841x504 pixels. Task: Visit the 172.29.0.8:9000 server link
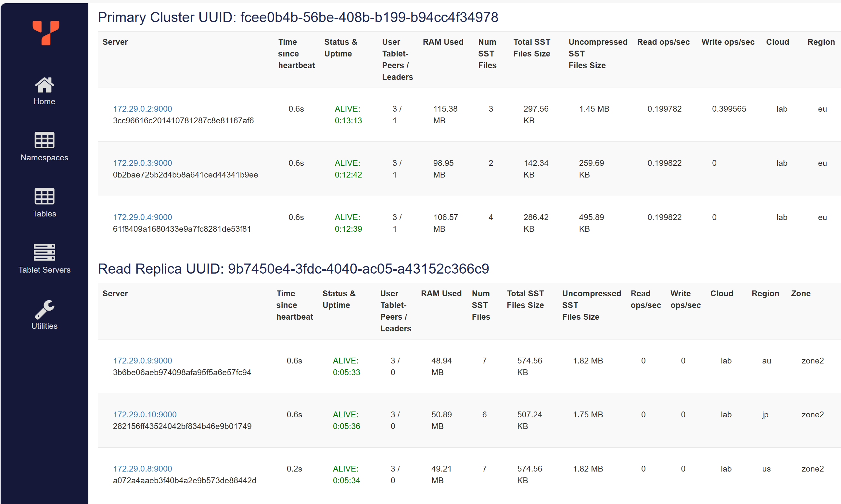142,469
